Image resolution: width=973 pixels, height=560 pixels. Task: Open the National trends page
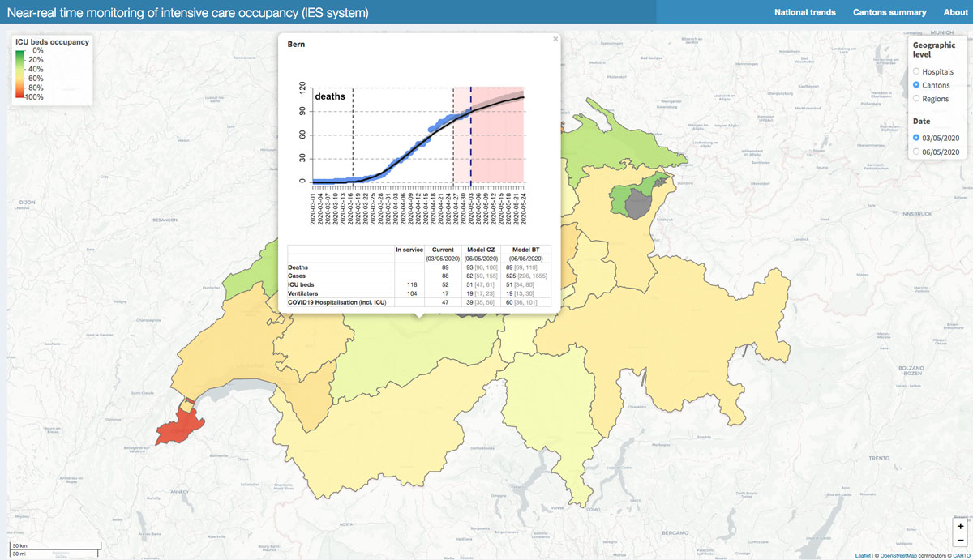click(804, 12)
